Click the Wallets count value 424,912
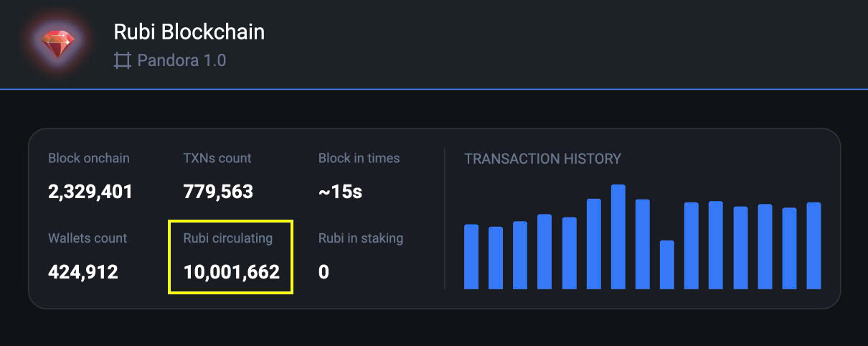868x346 pixels. click(83, 272)
